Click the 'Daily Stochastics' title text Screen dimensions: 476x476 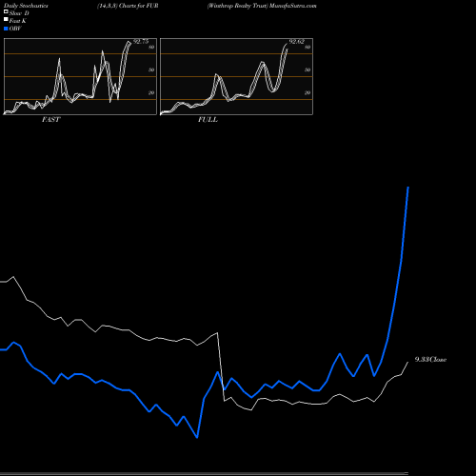click(x=26, y=6)
